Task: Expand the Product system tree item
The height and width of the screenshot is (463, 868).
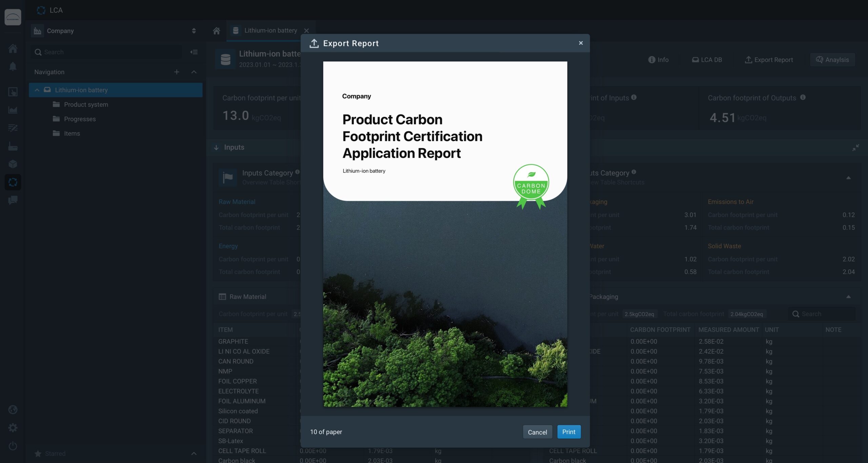Action: tap(85, 104)
